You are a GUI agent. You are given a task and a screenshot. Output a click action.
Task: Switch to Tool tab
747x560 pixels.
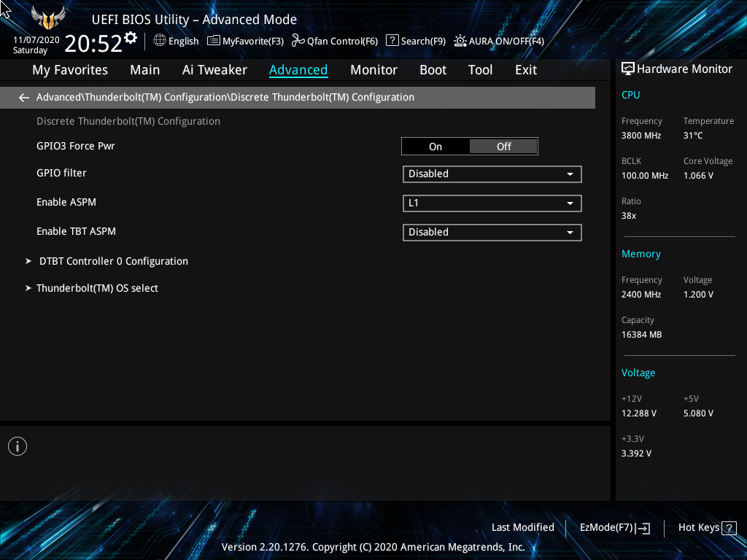[x=480, y=70]
